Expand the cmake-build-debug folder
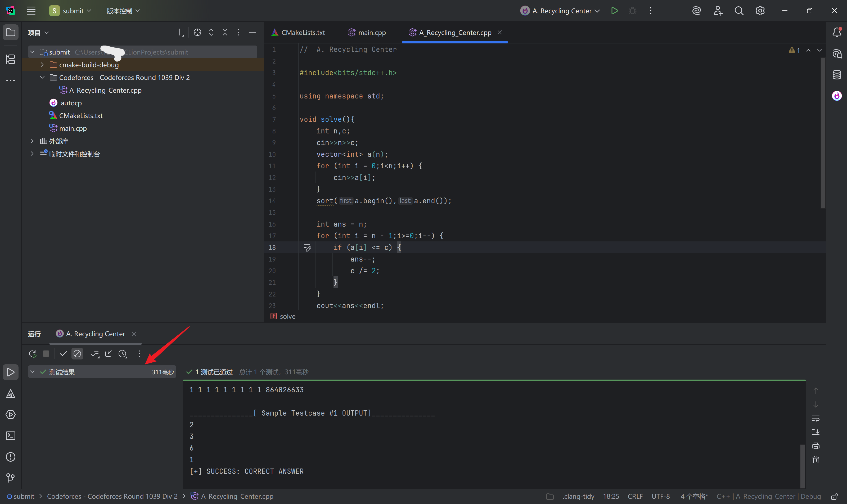This screenshot has width=847, height=504. point(42,65)
